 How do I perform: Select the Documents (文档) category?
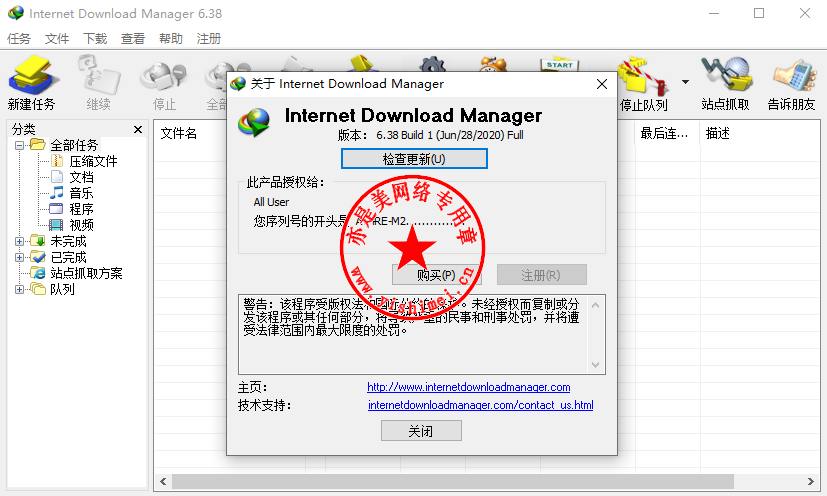pyautogui.click(x=81, y=177)
